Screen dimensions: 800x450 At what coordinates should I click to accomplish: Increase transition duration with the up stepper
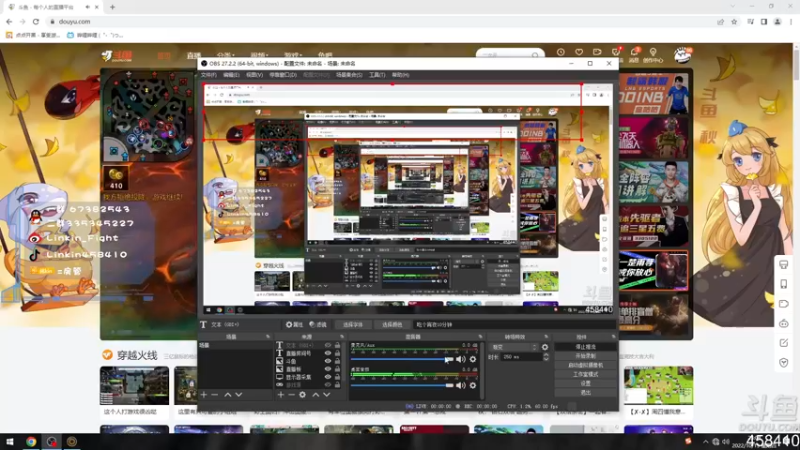546,355
